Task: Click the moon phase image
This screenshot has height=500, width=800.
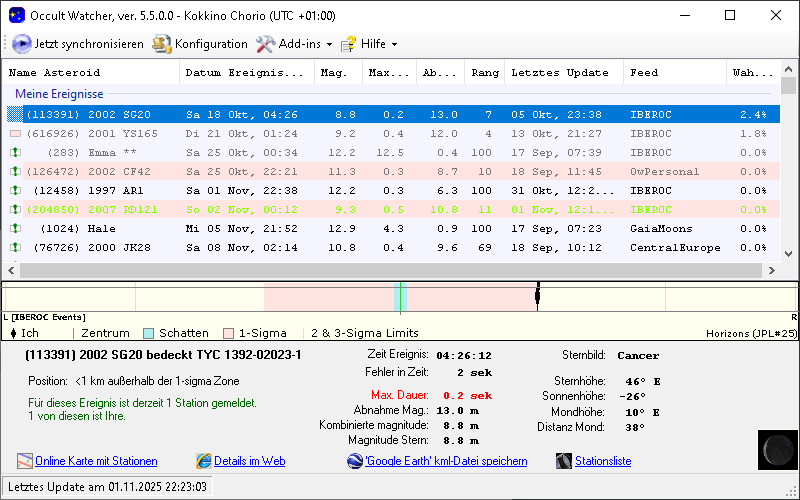Action: [775, 449]
